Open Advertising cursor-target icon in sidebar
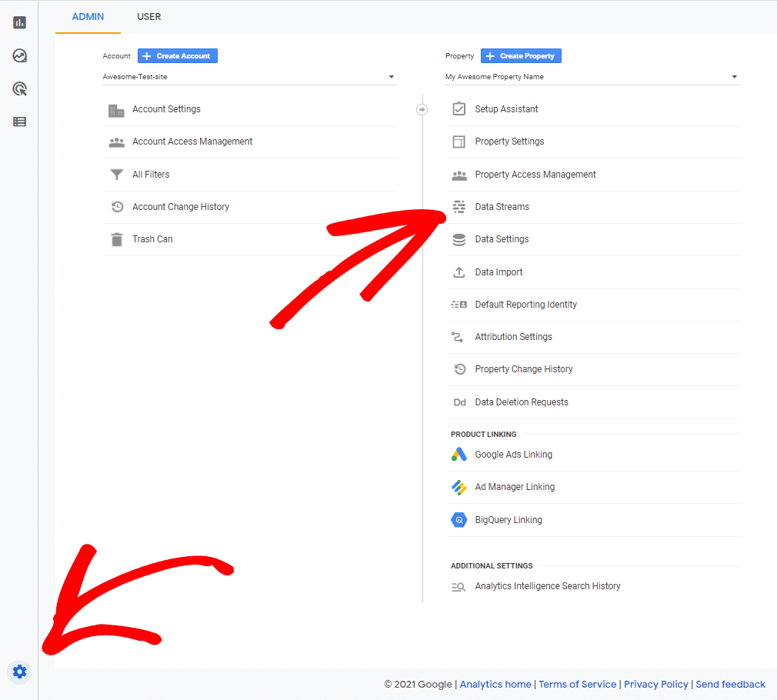 [x=19, y=89]
